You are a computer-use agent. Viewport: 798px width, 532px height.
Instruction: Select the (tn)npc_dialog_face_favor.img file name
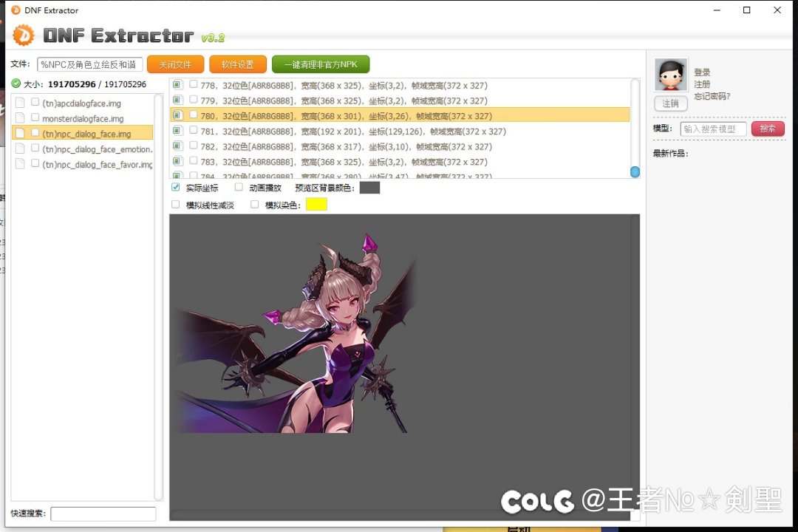pos(98,165)
